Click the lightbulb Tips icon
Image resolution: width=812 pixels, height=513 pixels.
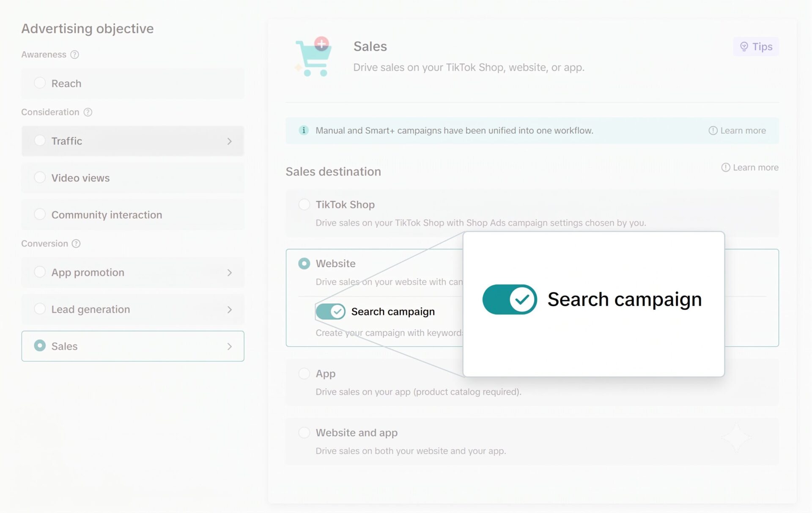point(744,47)
